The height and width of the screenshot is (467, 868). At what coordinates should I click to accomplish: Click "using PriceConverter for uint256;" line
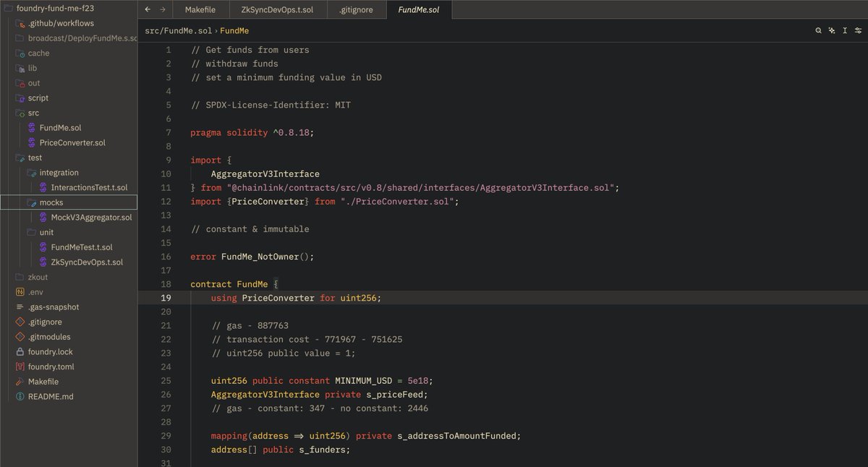296,298
